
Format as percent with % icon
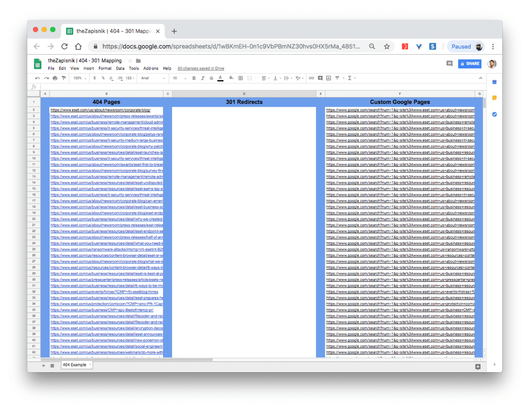point(103,78)
